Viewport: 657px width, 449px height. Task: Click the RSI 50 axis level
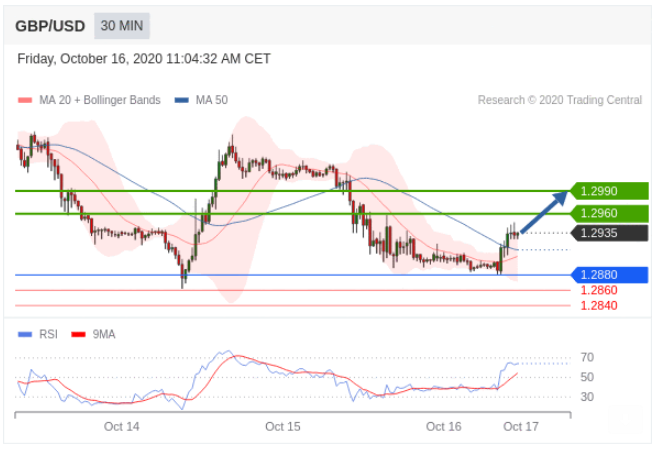point(587,377)
